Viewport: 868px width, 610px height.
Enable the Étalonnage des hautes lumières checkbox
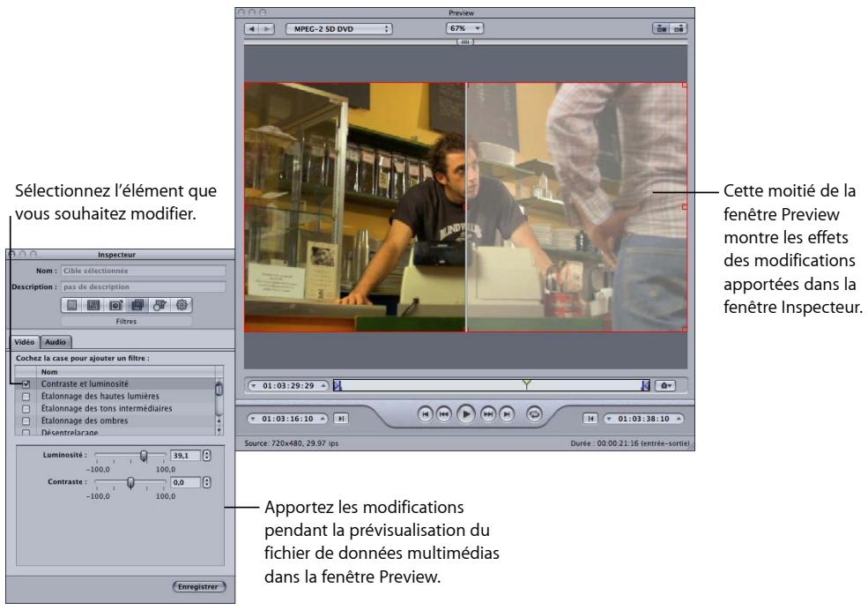[26, 397]
